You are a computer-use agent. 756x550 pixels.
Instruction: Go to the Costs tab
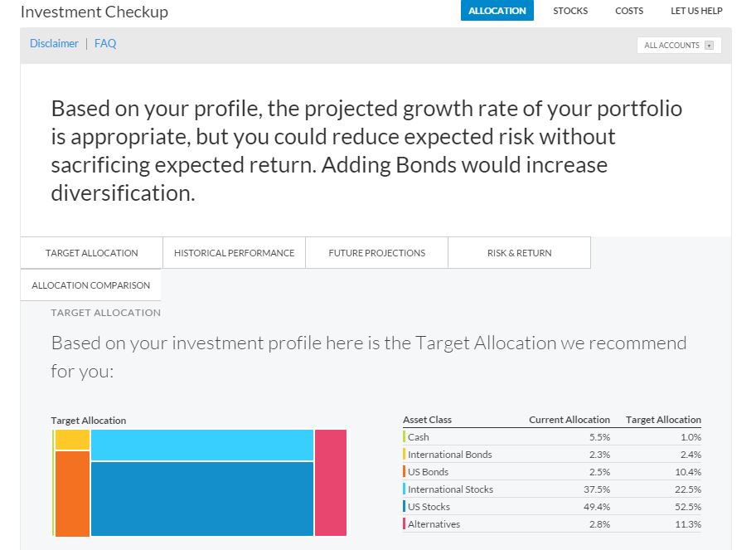629,11
